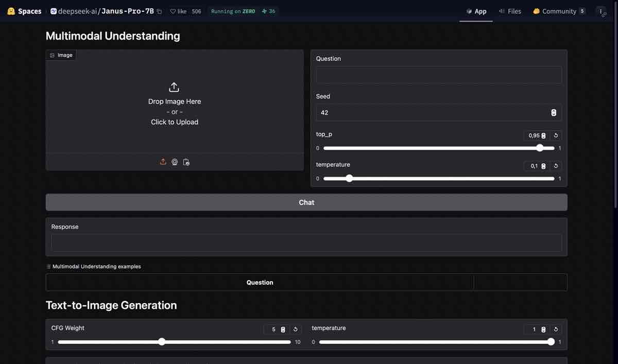618x364 pixels.
Task: Click the Community discussions count badge 5
Action: [582, 11]
